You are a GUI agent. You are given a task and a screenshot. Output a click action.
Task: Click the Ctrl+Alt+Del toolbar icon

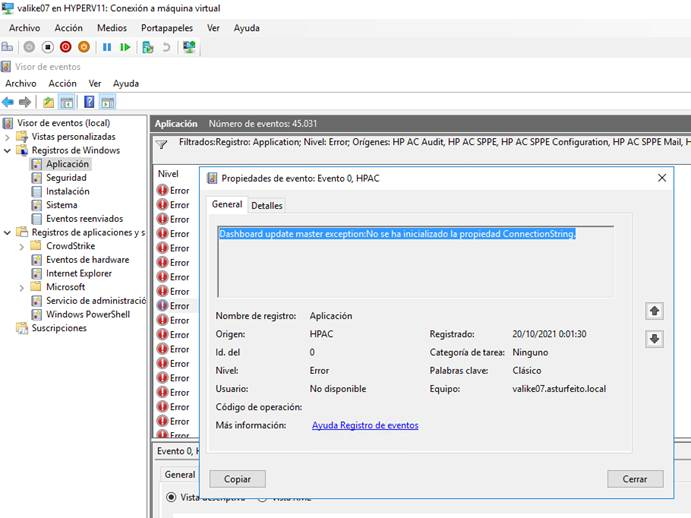(7, 47)
